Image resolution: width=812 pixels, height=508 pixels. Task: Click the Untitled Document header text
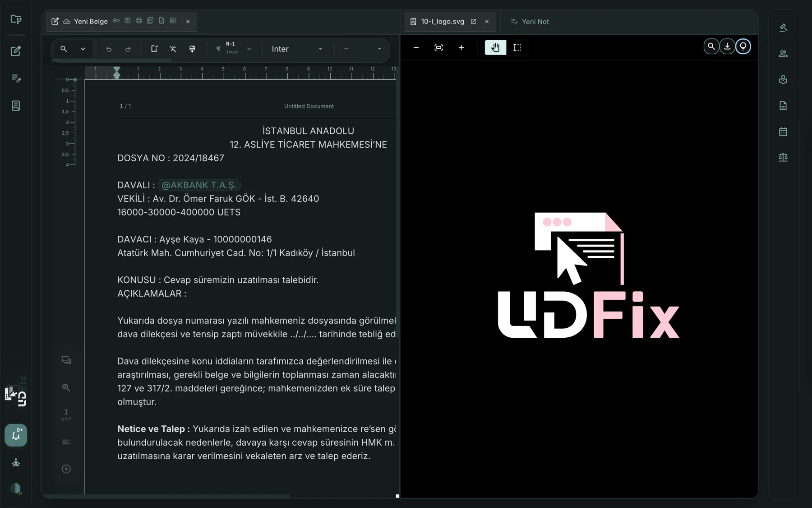(309, 106)
